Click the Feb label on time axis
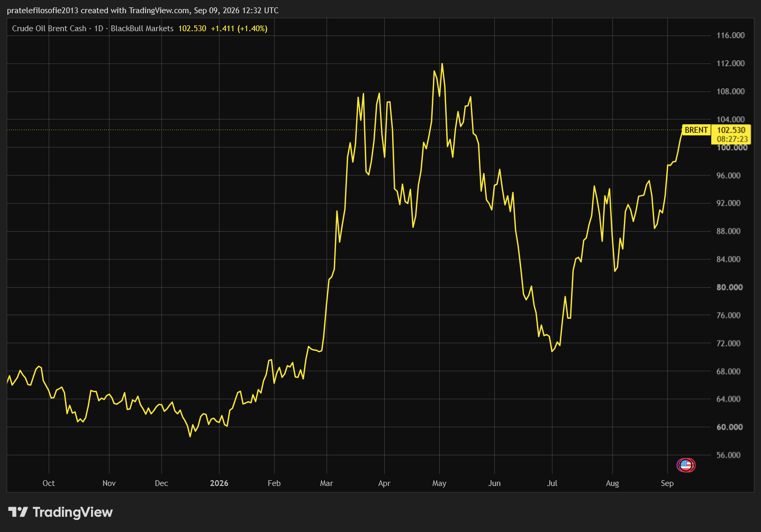Image resolution: width=761 pixels, height=532 pixels. pos(274,483)
